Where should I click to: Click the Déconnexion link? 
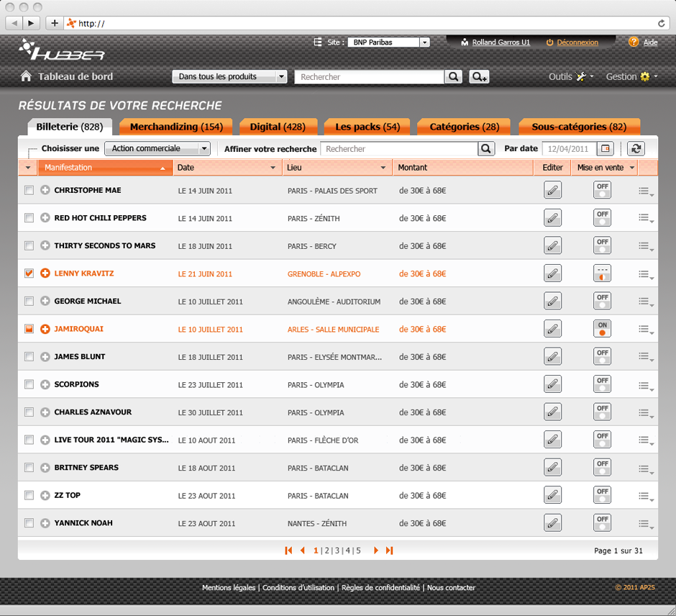click(x=577, y=42)
